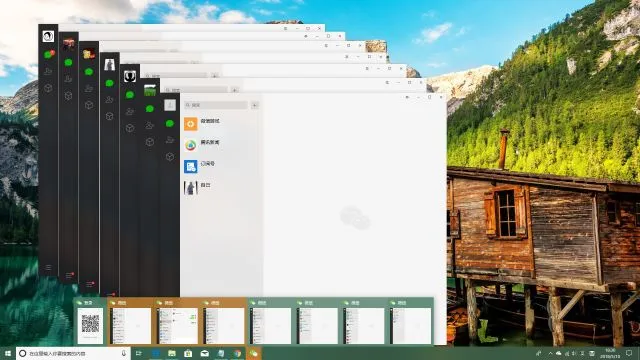This screenshot has height=360, width=640.
Task: Expand the hidden system tray icons chevron
Action: [550, 353]
